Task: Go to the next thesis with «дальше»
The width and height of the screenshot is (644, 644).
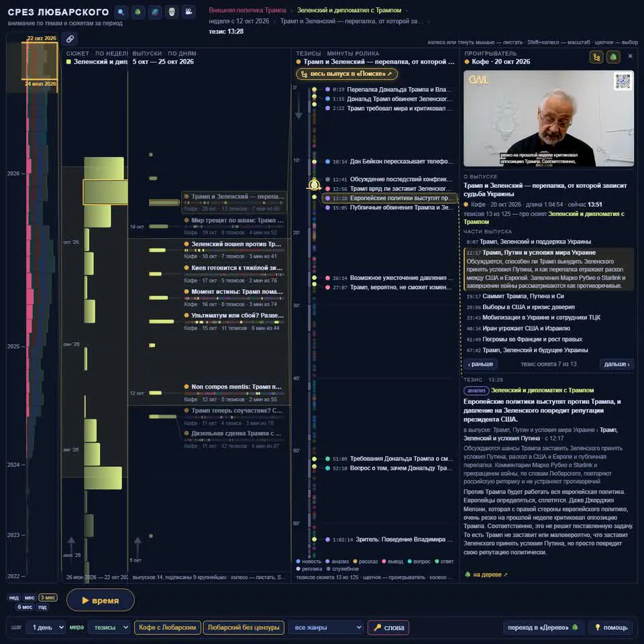Action: coord(616,364)
